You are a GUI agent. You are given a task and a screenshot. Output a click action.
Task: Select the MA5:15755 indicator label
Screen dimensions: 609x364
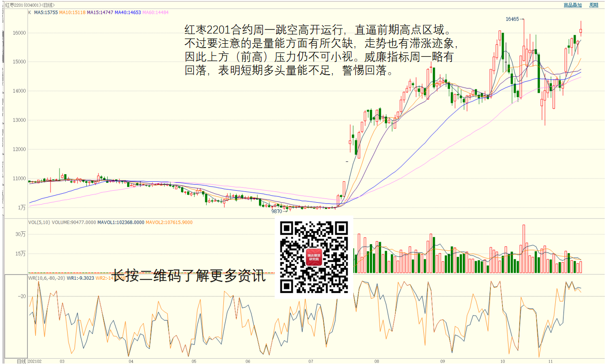point(46,13)
